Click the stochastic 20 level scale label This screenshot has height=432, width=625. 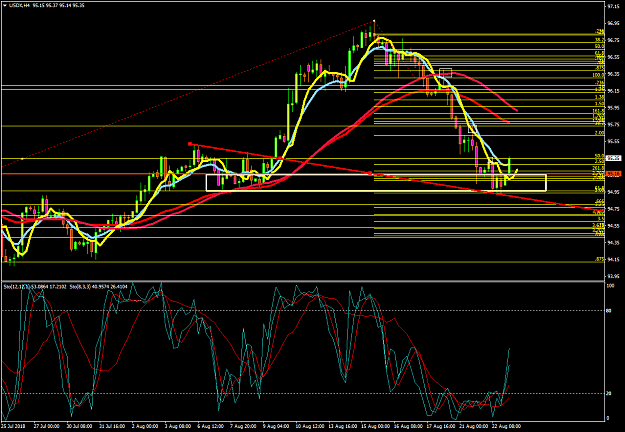tap(609, 394)
